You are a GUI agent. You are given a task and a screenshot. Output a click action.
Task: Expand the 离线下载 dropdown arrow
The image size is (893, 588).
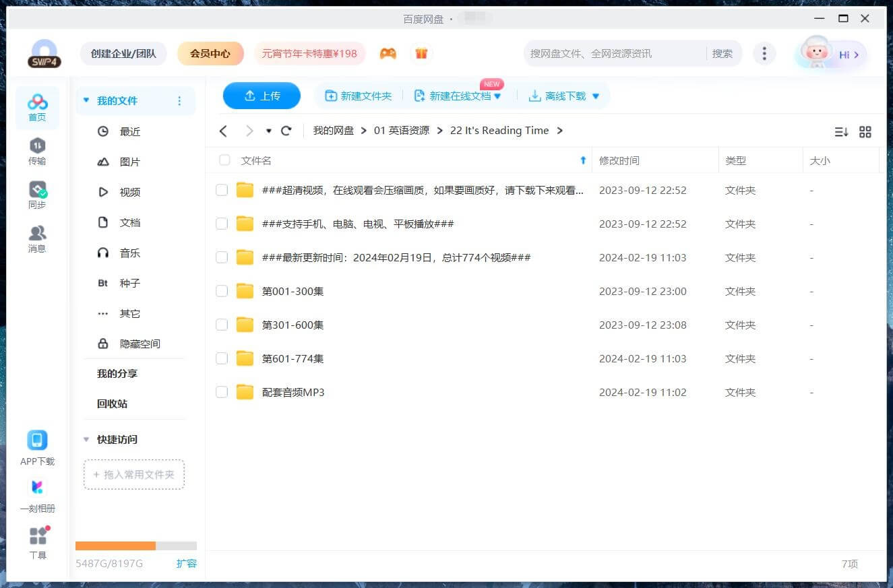coord(596,96)
